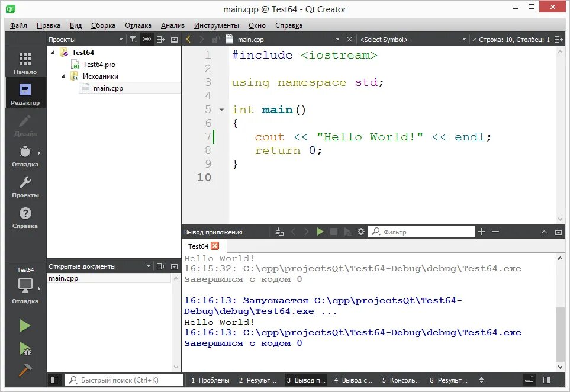The width and height of the screenshot is (570, 392).
Task: Show the 1 Проблемы pane
Action: pyautogui.click(x=211, y=380)
